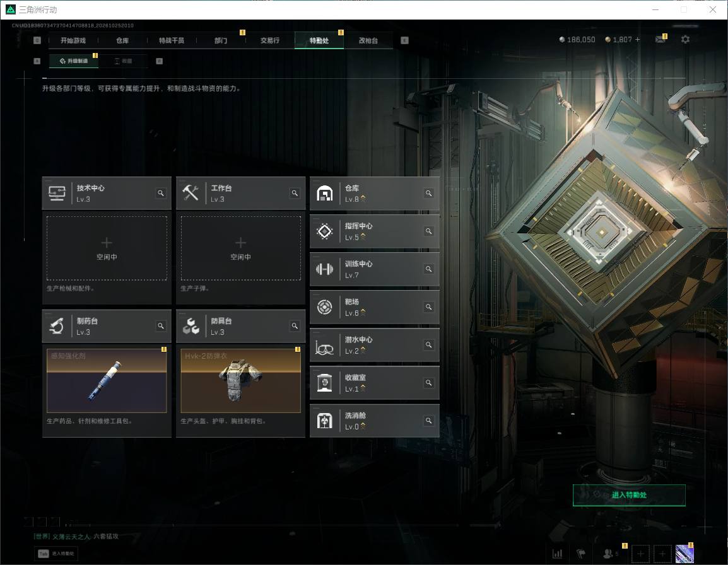This screenshot has height=565, width=728.
Task: Open the 洗消舱 Lv.0 facility row
Action: point(375,421)
